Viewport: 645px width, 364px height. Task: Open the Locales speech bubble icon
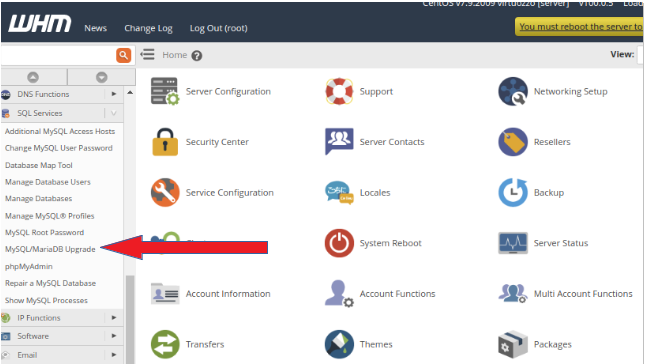339,192
